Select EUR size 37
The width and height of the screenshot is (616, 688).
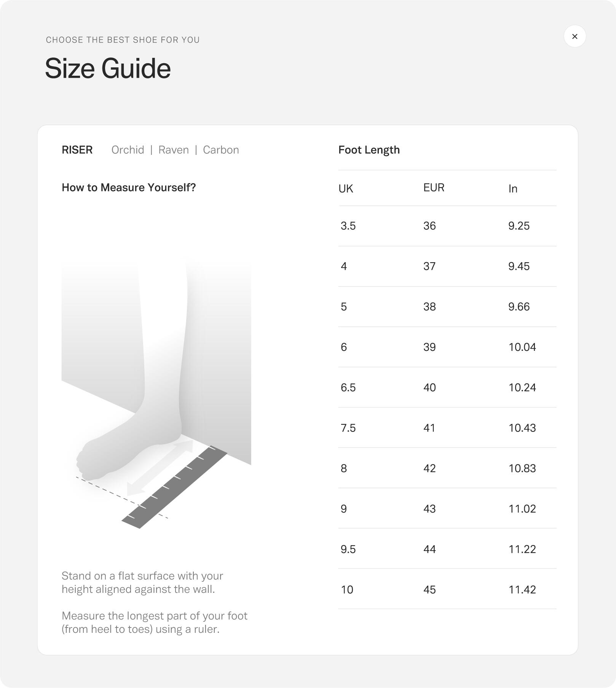pos(429,266)
